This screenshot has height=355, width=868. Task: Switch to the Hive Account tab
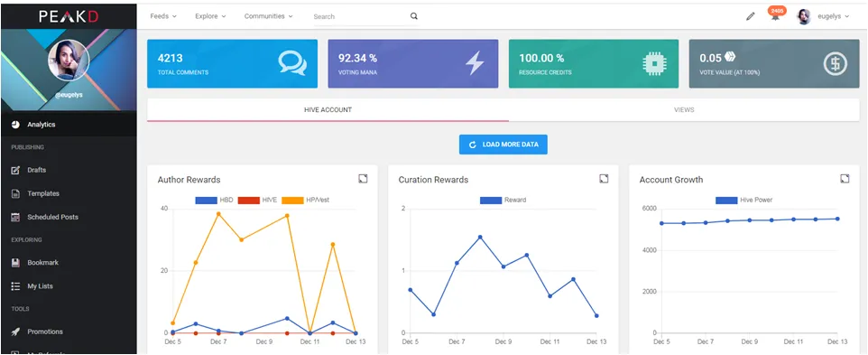click(x=328, y=109)
